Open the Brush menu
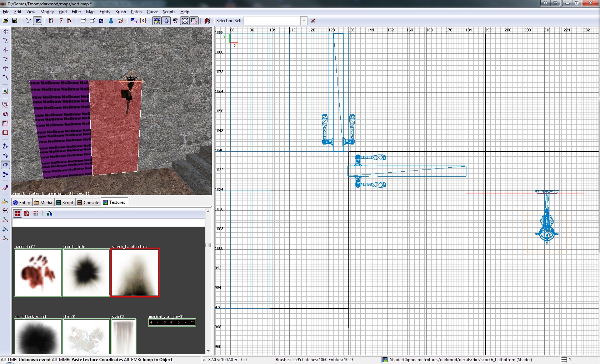 (x=120, y=12)
